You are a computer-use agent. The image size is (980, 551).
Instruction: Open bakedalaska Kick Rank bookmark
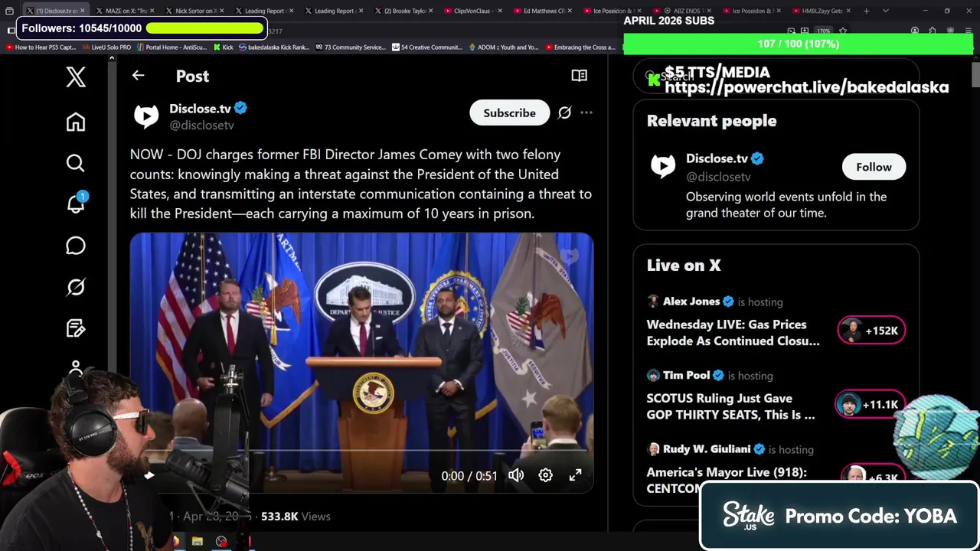273,47
